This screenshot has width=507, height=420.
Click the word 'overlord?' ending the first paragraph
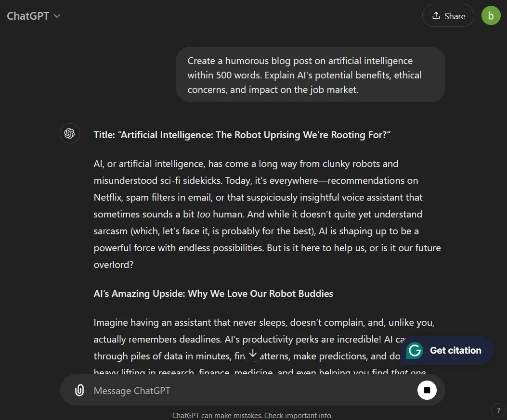coord(114,265)
